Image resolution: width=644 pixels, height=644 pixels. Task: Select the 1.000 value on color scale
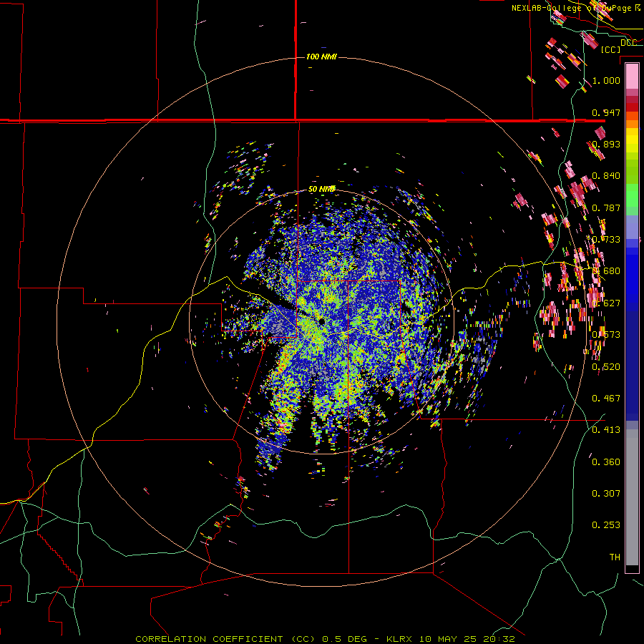point(606,80)
